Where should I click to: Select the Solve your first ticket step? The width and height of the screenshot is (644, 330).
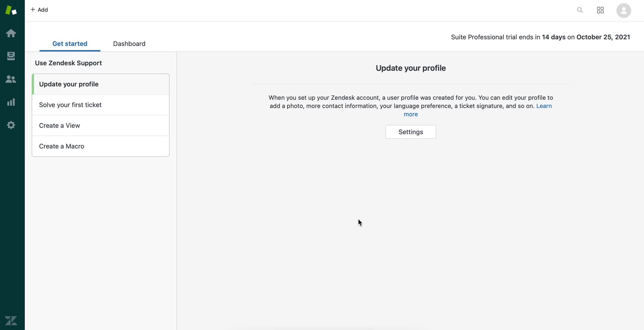click(101, 105)
